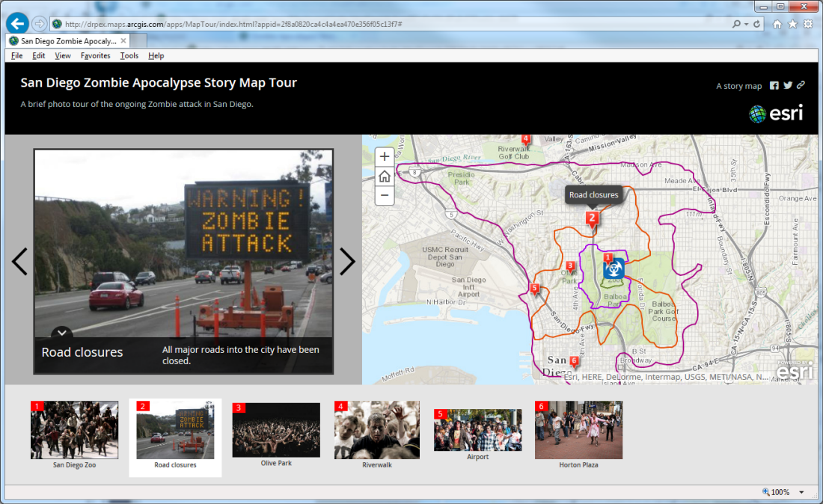The height and width of the screenshot is (504, 823).
Task: Click the 'A story map' link
Action: (x=739, y=86)
